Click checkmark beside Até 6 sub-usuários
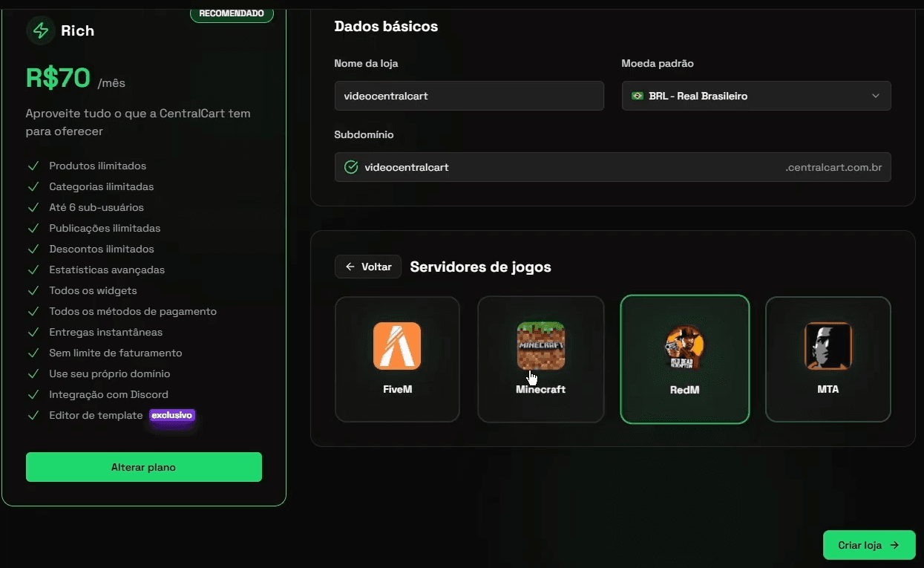Image resolution: width=924 pixels, height=568 pixels. (x=33, y=207)
